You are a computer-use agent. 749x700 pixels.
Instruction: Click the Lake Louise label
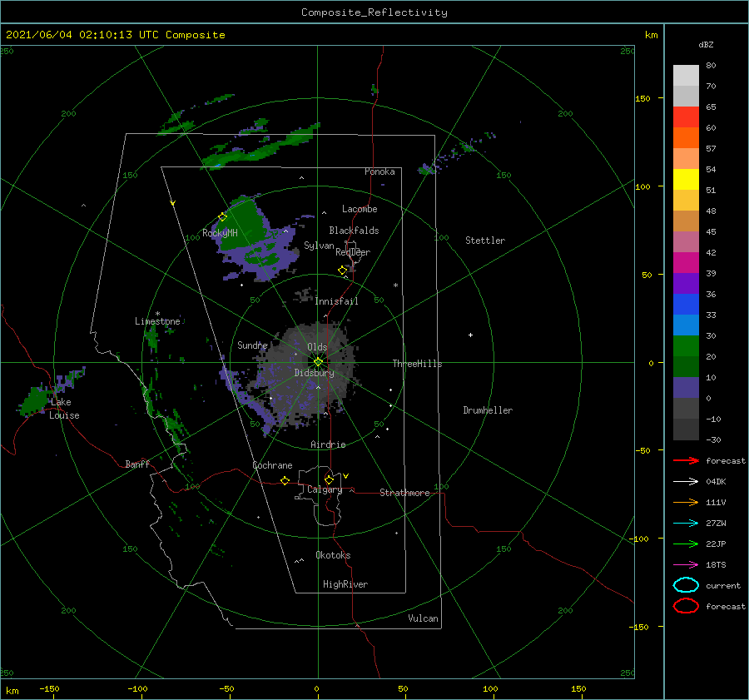pyautogui.click(x=64, y=409)
